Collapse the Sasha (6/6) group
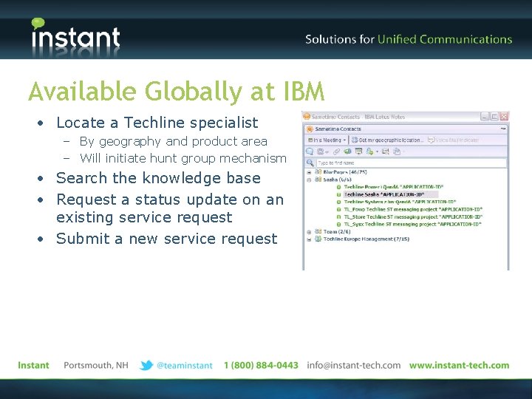Image resolution: width=532 pixels, height=399 pixels. 309,180
